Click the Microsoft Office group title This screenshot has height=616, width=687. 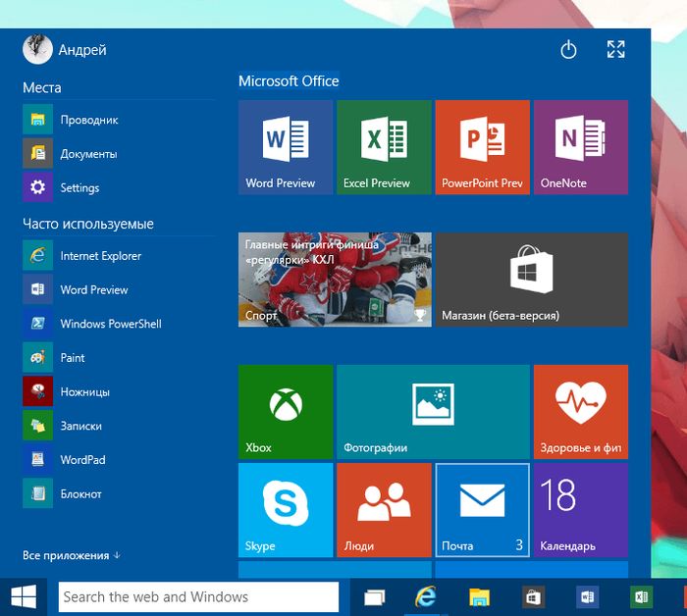coord(289,81)
